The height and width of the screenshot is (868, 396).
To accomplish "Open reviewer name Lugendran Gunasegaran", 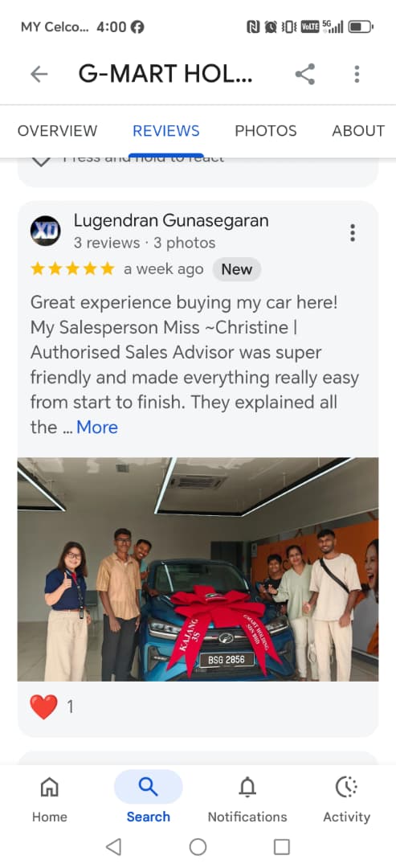I will 171,220.
